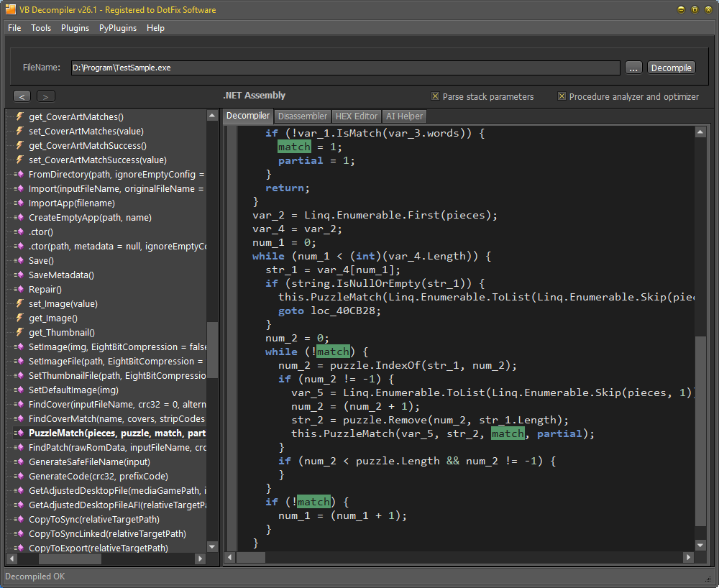Select SetThumbnailFile(path in the method list
719x588 pixels.
pos(117,375)
